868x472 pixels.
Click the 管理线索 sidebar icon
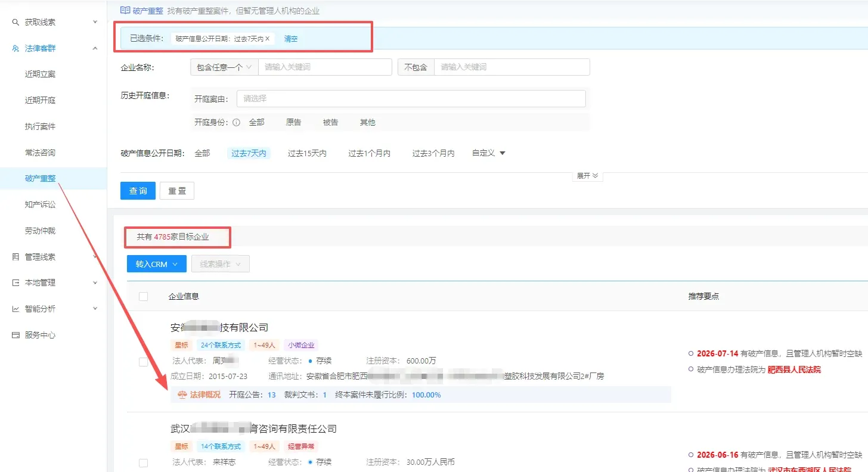15,257
